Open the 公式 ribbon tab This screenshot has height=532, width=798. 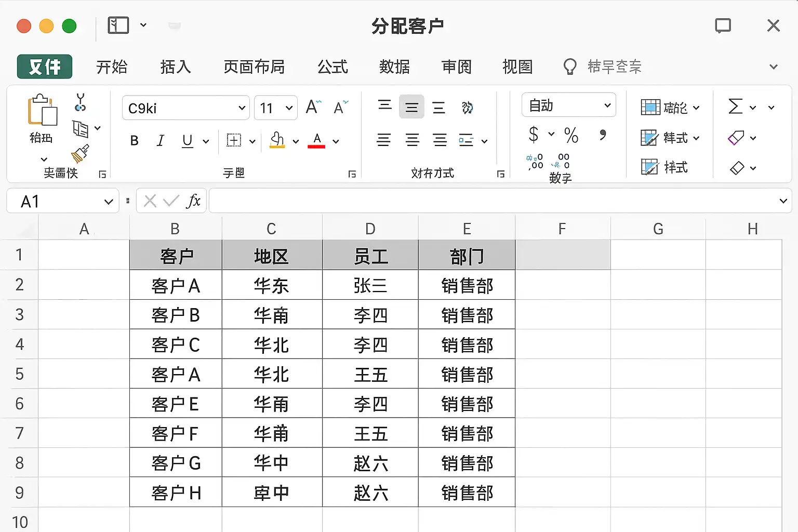click(332, 67)
